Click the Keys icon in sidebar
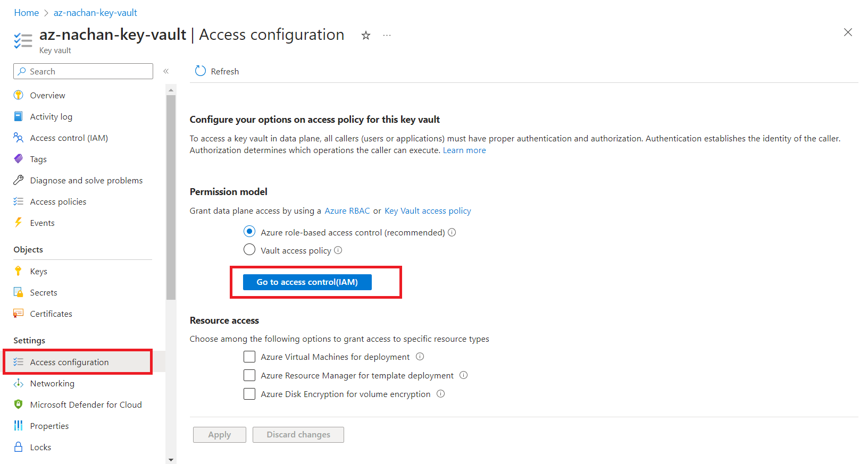Screen dimensions: 868x464 pos(19,271)
